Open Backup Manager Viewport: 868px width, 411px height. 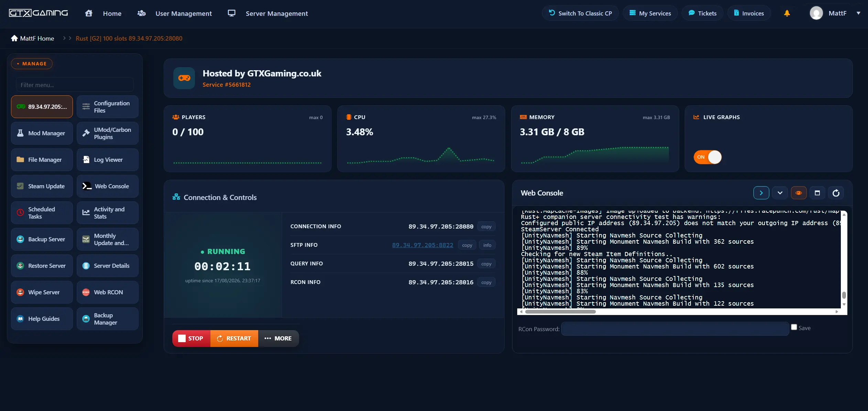(x=108, y=319)
